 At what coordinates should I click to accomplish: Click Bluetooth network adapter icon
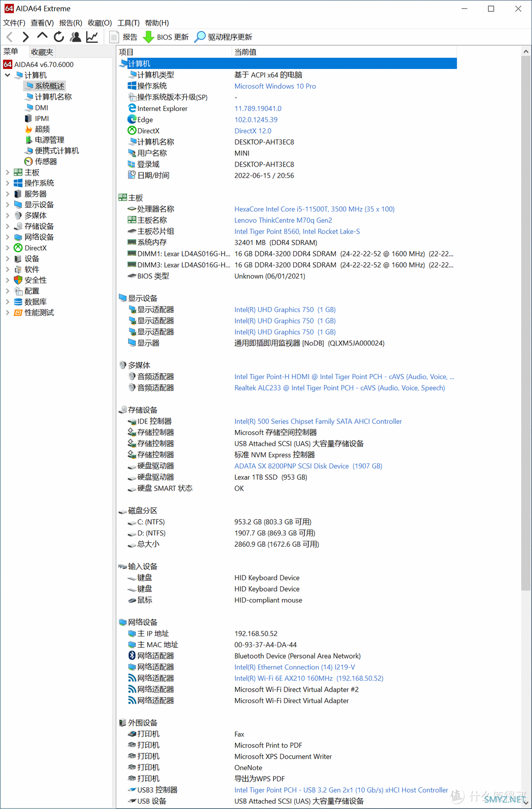pyautogui.click(x=132, y=655)
